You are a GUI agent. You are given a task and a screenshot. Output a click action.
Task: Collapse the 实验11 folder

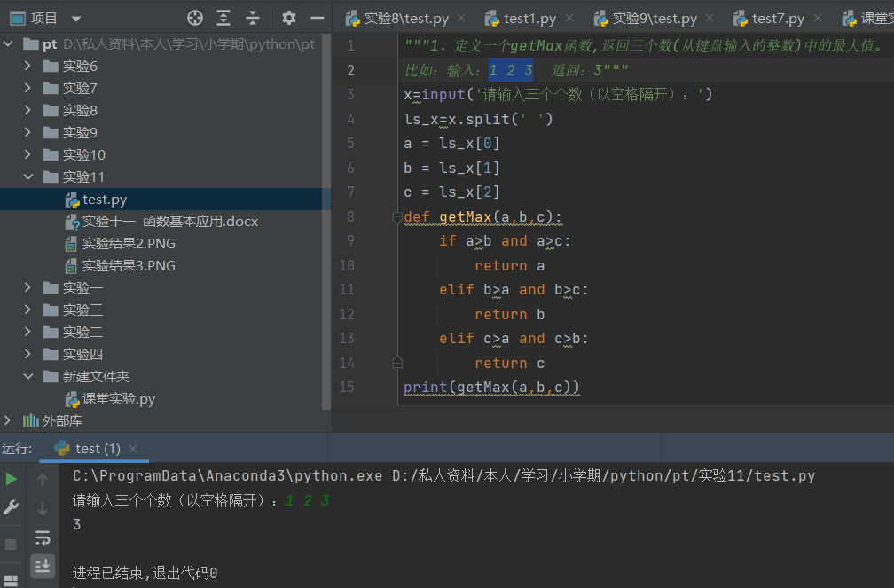28,176
